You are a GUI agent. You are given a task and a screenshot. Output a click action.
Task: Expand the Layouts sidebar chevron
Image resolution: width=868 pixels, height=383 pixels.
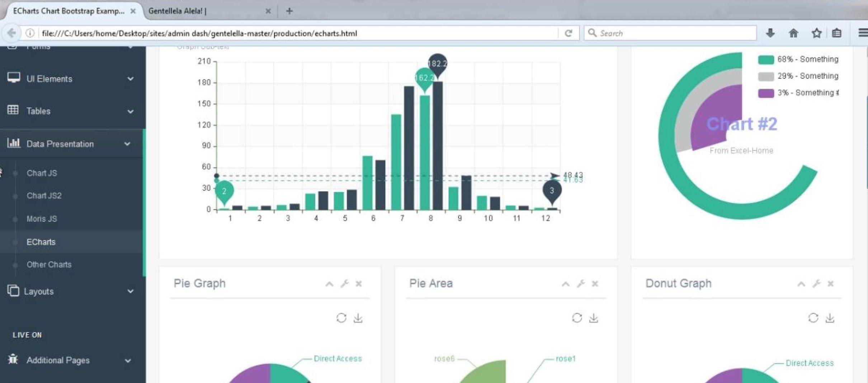click(x=131, y=291)
